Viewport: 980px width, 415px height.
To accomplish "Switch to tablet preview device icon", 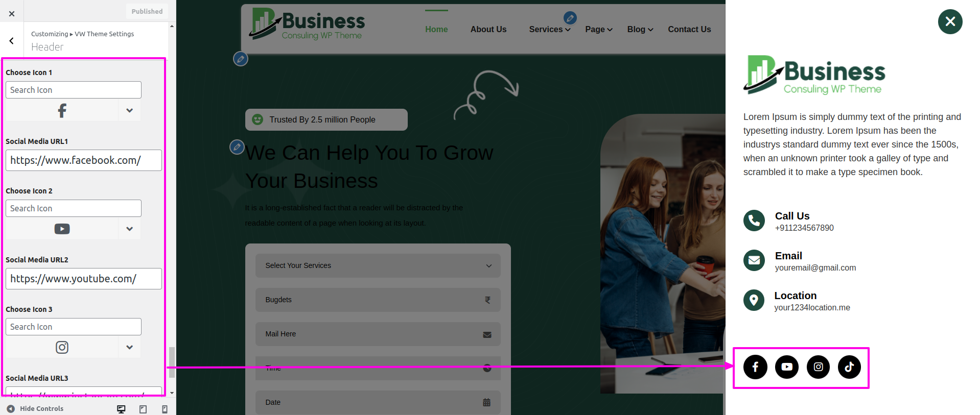I will [143, 409].
